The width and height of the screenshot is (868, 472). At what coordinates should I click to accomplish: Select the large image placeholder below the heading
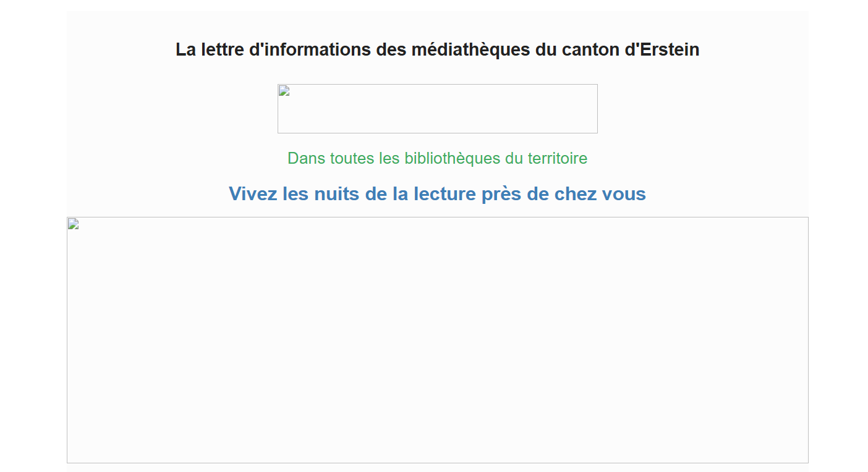[438, 340]
